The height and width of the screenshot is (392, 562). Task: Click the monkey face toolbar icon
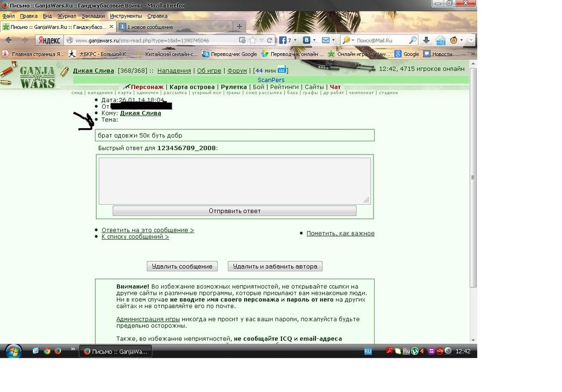[x=453, y=40]
